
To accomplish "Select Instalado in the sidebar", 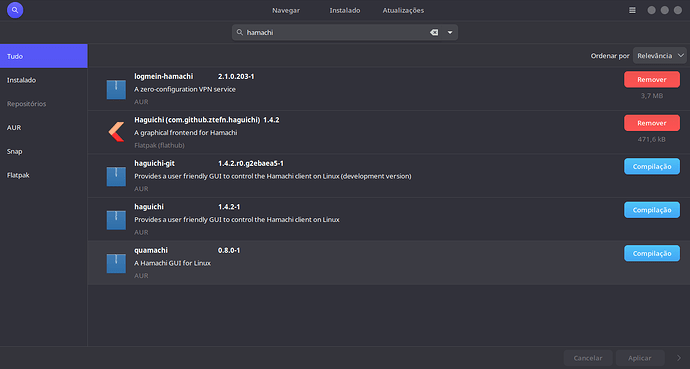I will pos(44,80).
